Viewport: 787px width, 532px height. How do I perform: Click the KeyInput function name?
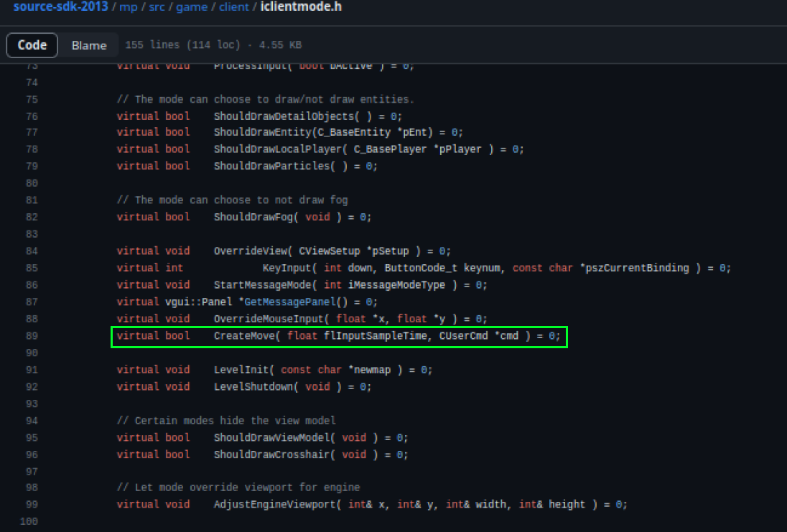click(x=285, y=268)
